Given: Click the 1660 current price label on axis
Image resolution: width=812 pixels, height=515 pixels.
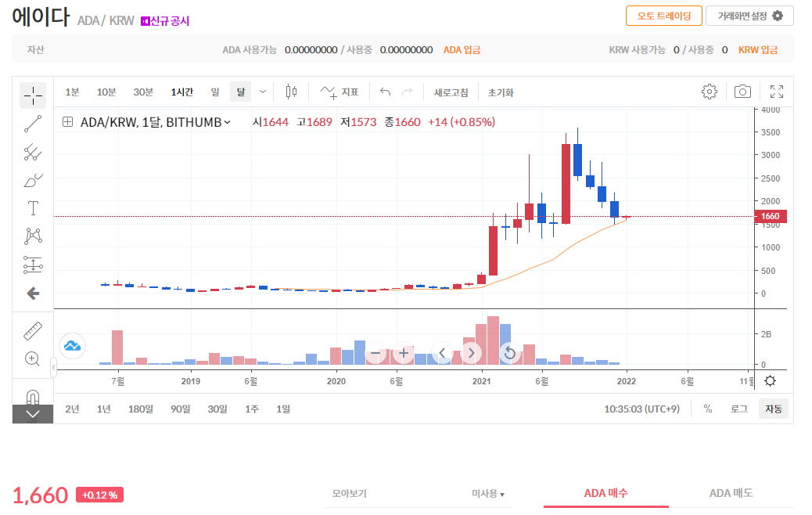Looking at the screenshot, I should [771, 216].
